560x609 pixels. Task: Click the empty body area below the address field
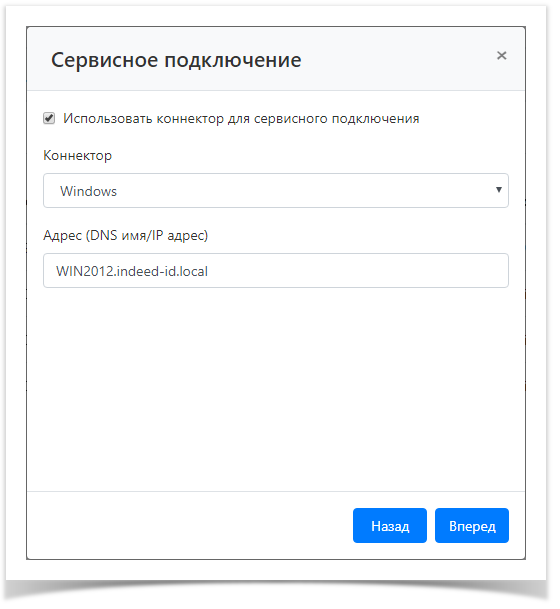[276, 388]
